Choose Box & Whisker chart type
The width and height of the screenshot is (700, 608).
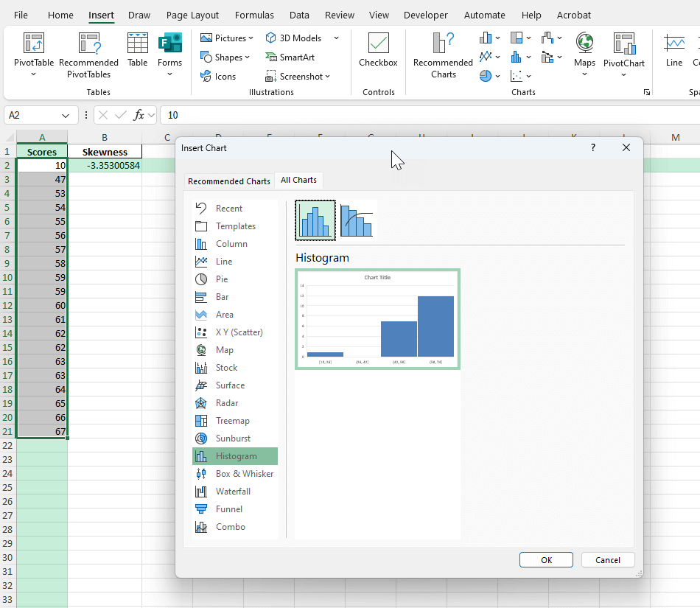235,474
